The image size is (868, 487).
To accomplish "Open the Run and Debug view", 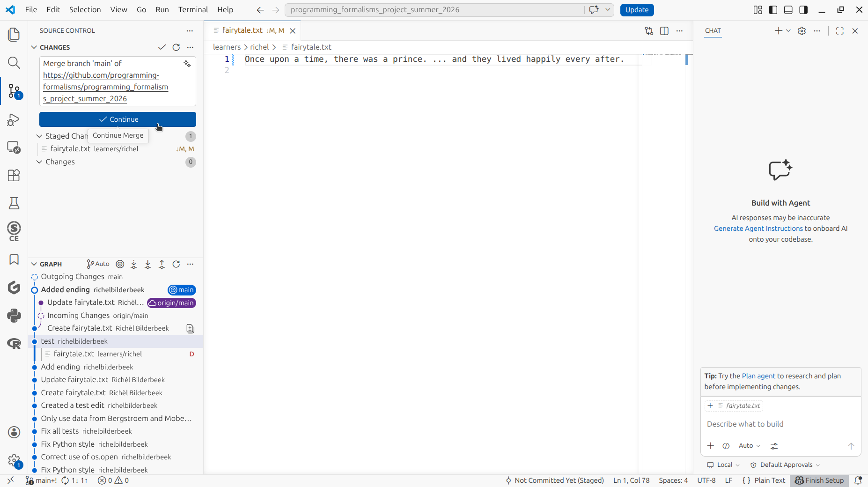I will (14, 119).
